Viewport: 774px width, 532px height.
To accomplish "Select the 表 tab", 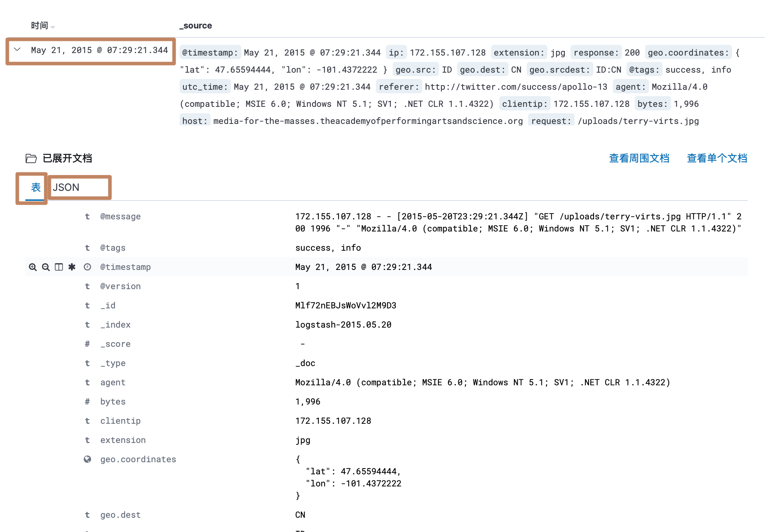I will [36, 187].
